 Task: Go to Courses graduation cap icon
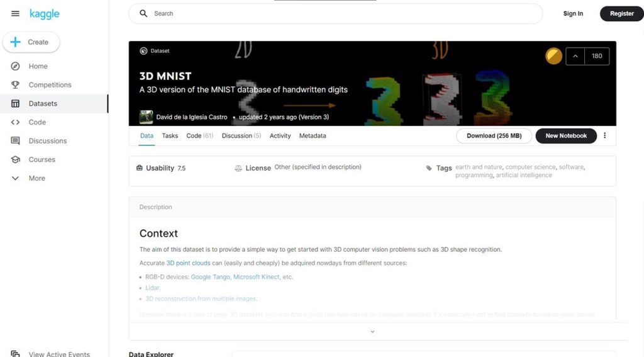tap(15, 159)
